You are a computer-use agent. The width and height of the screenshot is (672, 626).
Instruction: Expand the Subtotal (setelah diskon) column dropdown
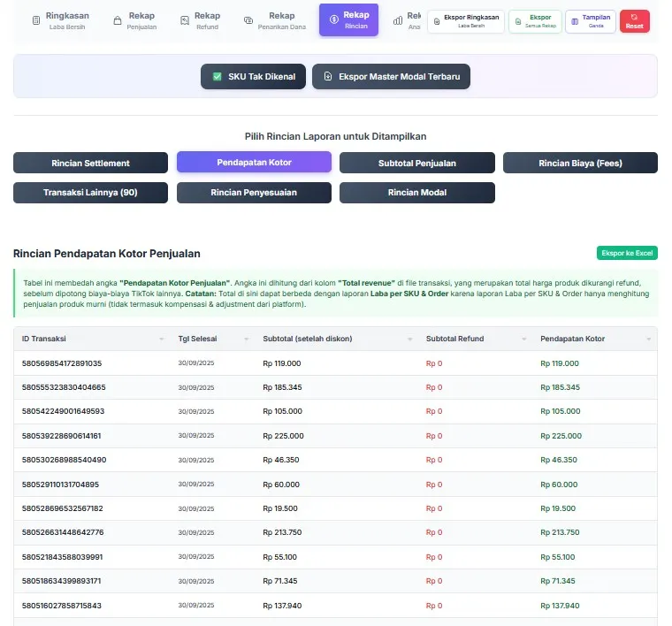coord(409,340)
